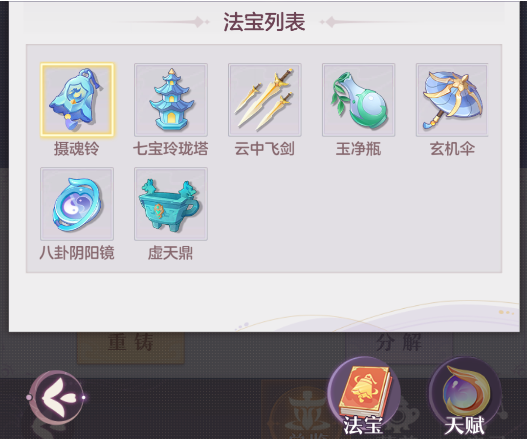Click the dimmed 重铸 button
The height and width of the screenshot is (439, 527).
[x=131, y=347]
